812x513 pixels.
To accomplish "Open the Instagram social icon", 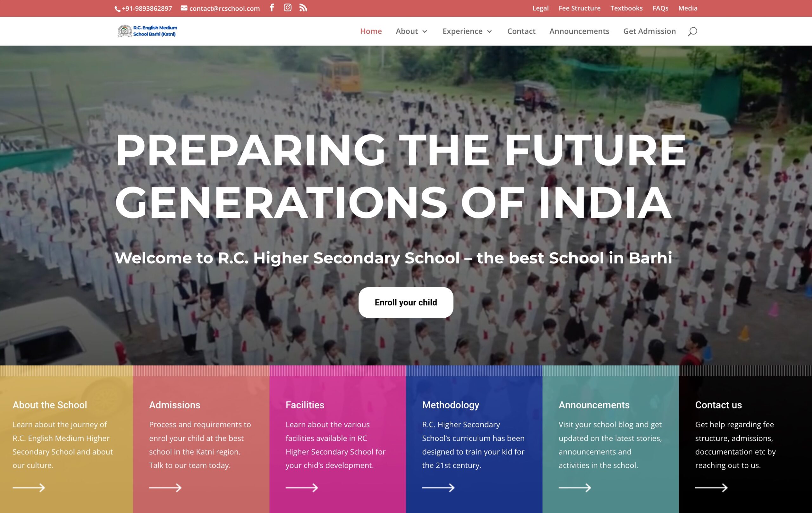I will point(287,8).
